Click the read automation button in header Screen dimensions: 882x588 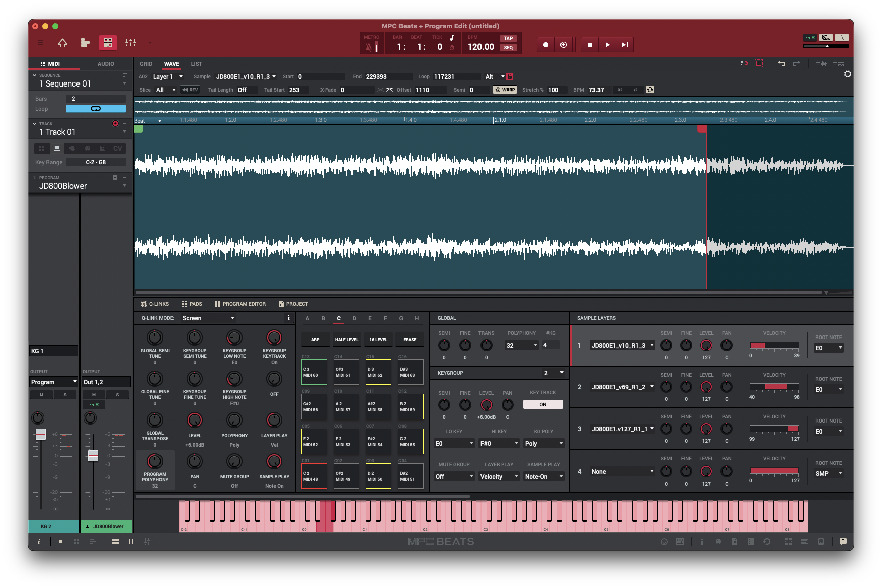coord(810,37)
